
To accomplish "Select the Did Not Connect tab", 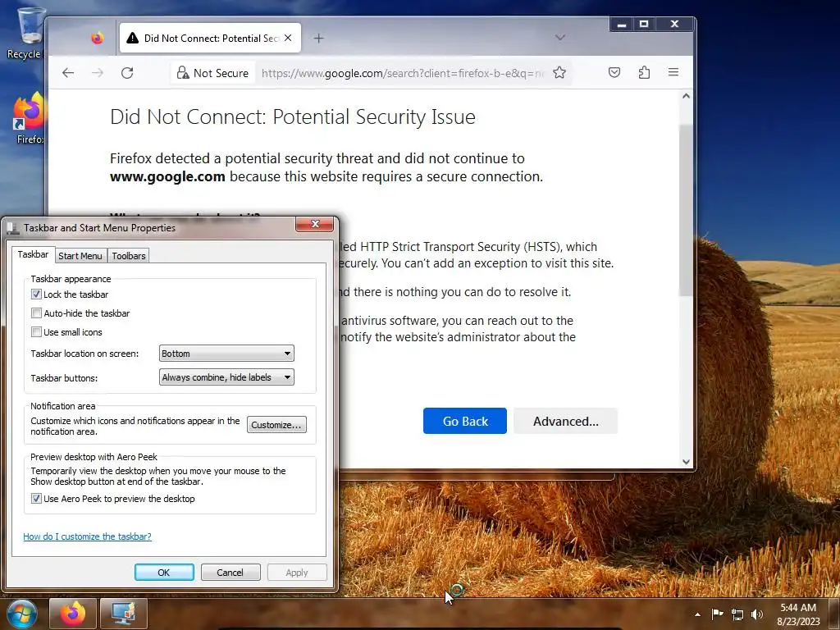I will pyautogui.click(x=210, y=38).
